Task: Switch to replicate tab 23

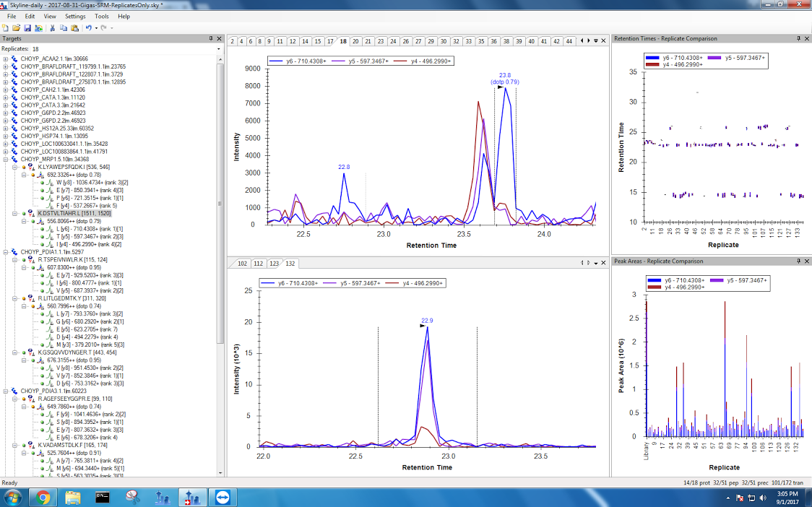Action: coord(381,41)
